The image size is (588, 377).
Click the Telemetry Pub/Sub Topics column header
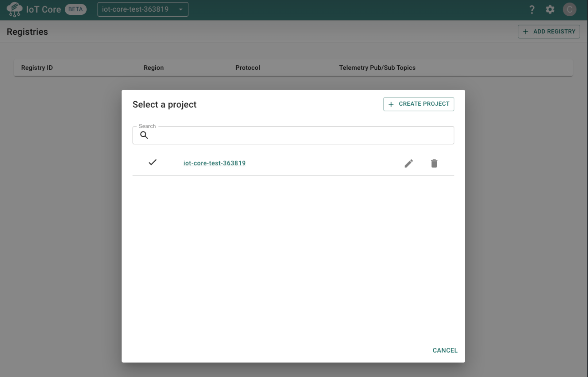(377, 68)
